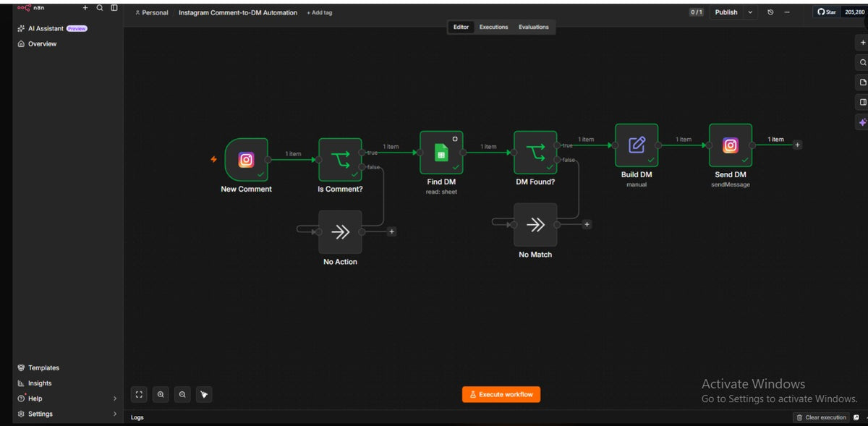Open Templates in sidebar

pyautogui.click(x=38, y=367)
